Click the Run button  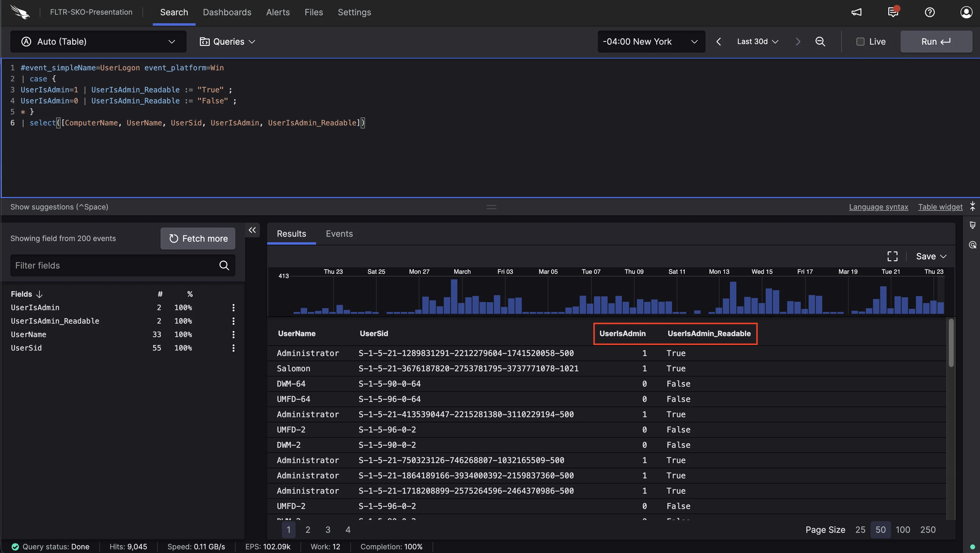tap(936, 42)
